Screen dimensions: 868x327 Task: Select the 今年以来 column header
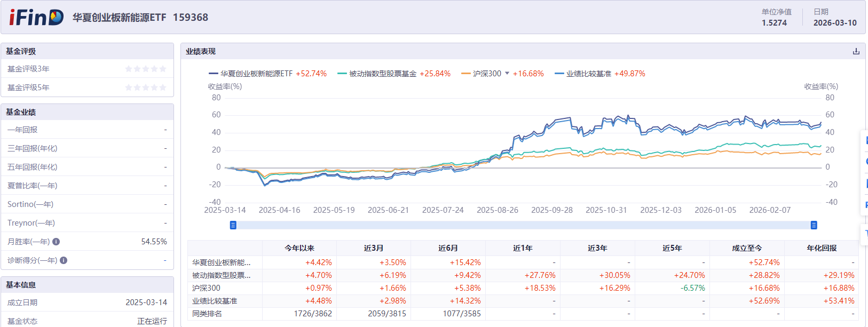(x=299, y=248)
